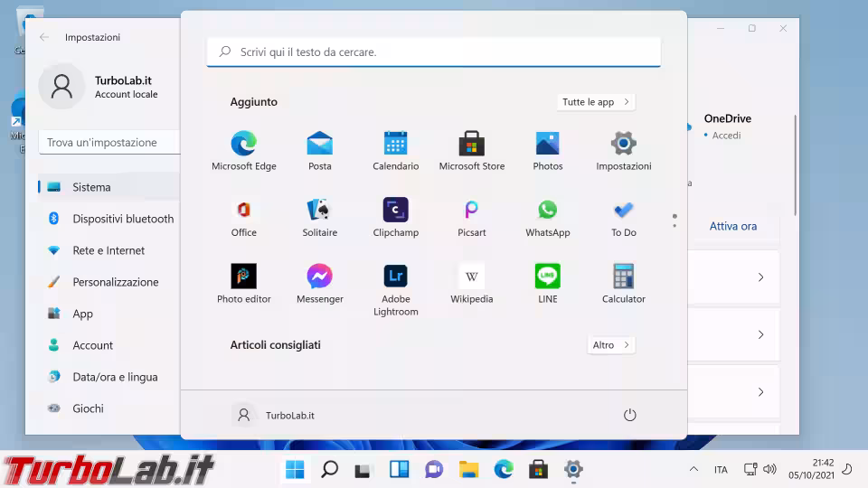
Task: Expand the first settings row chevron
Action: (760, 277)
